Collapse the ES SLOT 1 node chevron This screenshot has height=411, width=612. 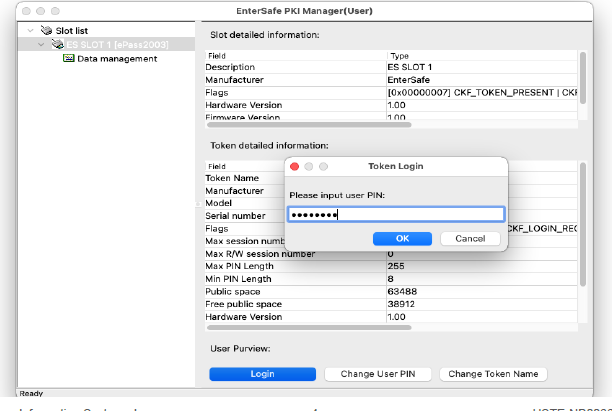click(x=41, y=44)
